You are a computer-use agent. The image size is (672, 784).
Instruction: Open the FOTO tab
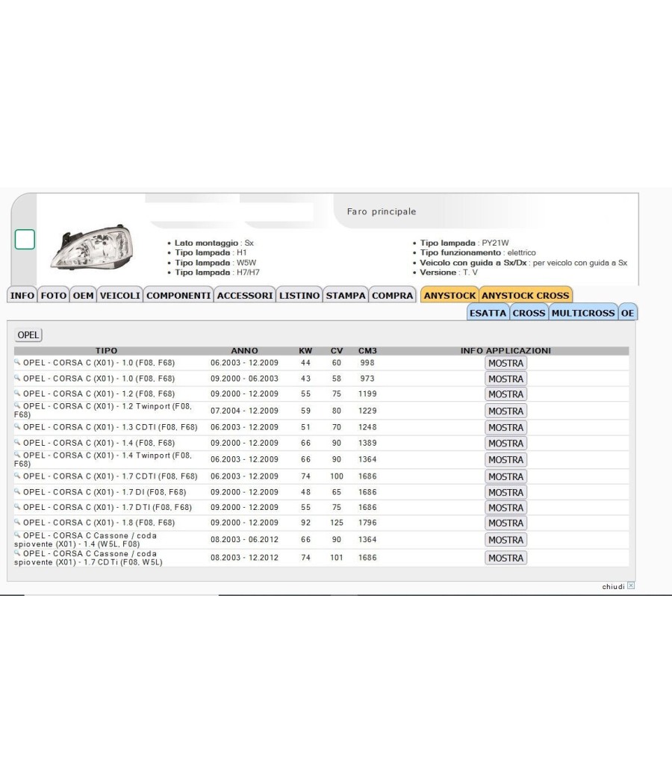54,295
